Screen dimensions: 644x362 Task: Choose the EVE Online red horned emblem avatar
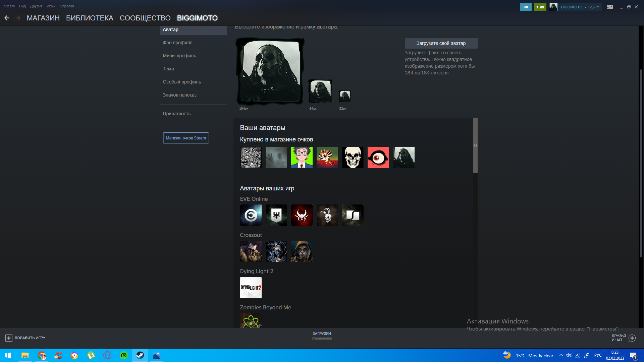pos(302,215)
